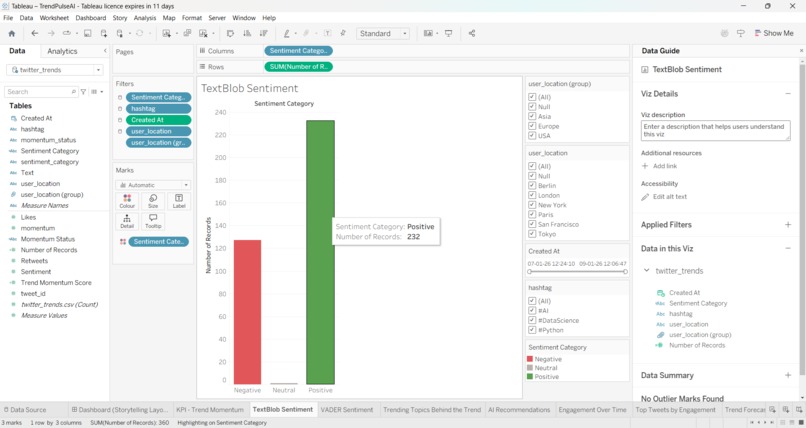Click the New Data Source icon

click(104, 33)
